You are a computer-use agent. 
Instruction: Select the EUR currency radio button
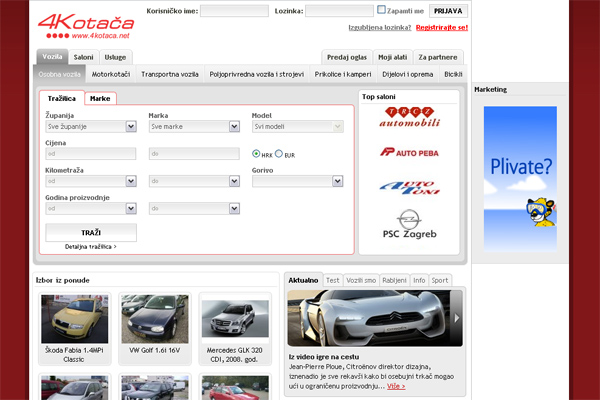(278, 154)
